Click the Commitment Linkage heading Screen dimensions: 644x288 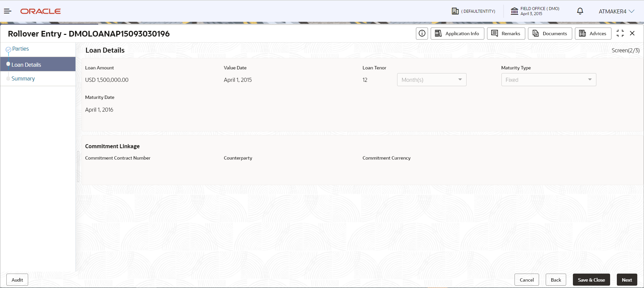coord(112,146)
